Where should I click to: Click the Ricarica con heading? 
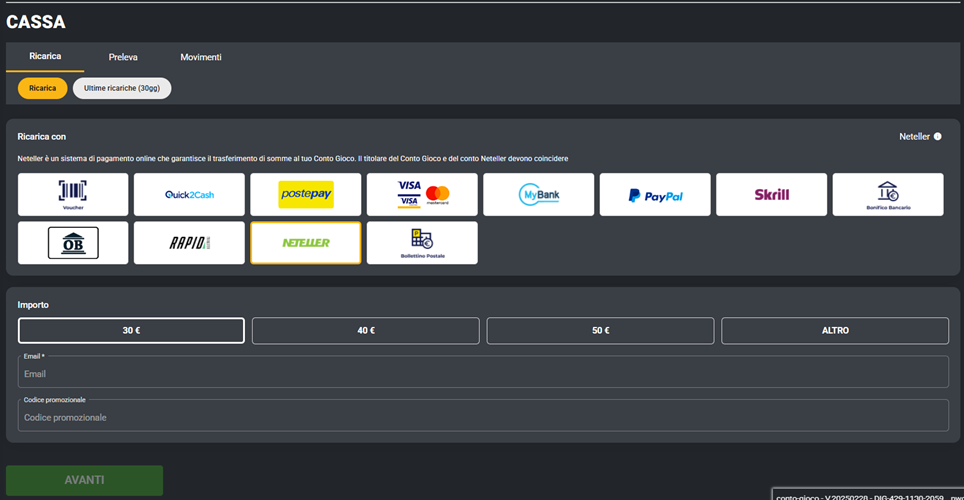[x=41, y=137]
